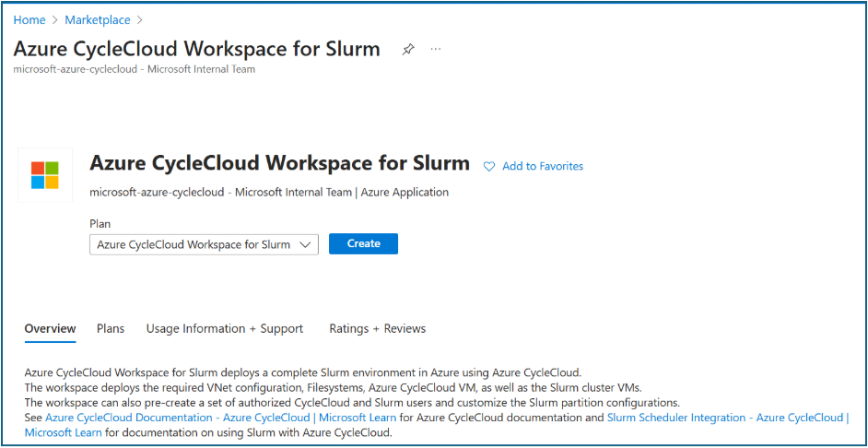Open Slurm Scheduler Integration link
Screen dimensions: 868x448
(728, 418)
